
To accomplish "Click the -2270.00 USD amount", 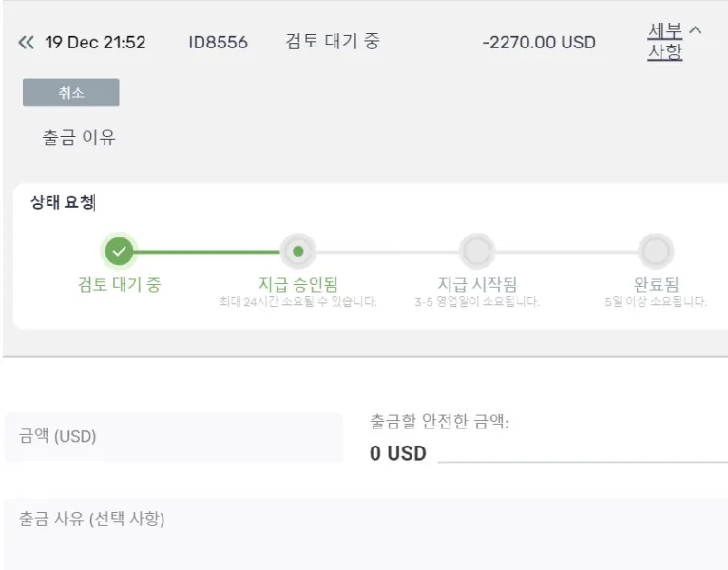I will (x=539, y=43).
